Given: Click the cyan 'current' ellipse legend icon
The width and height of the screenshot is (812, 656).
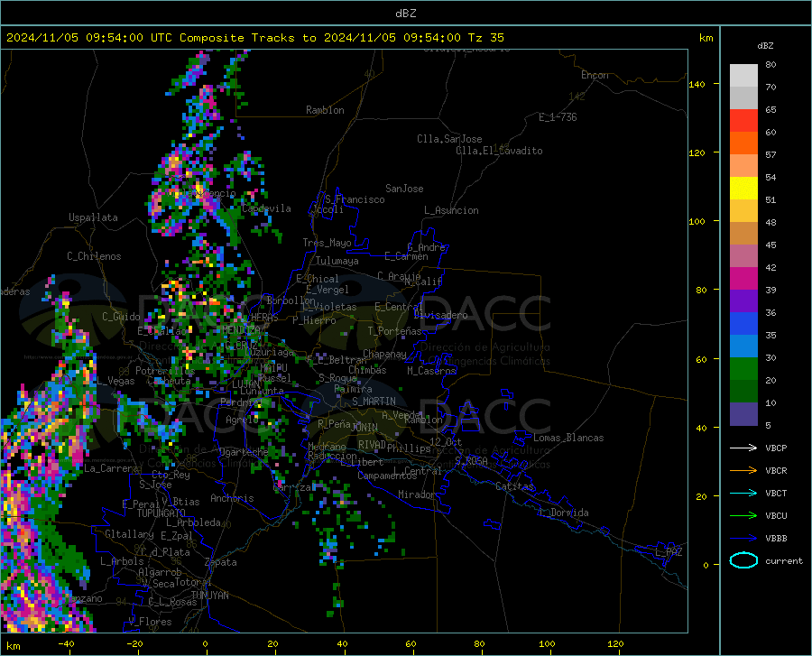Looking at the screenshot, I should 743,560.
